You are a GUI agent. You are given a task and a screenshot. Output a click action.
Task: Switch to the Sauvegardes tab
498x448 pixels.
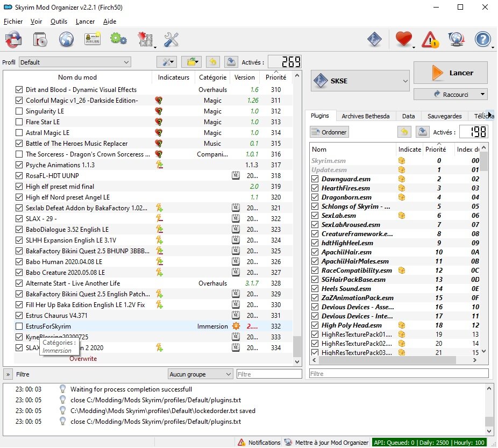coord(444,116)
